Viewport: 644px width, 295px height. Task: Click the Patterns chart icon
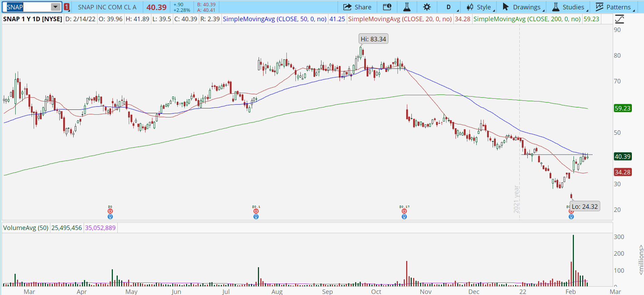pos(600,7)
